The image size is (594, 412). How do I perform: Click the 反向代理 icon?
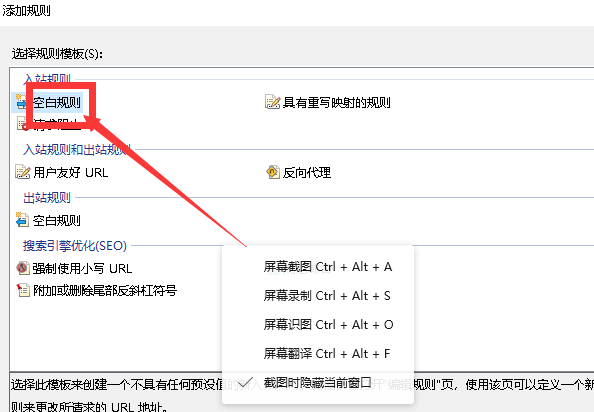(x=272, y=172)
